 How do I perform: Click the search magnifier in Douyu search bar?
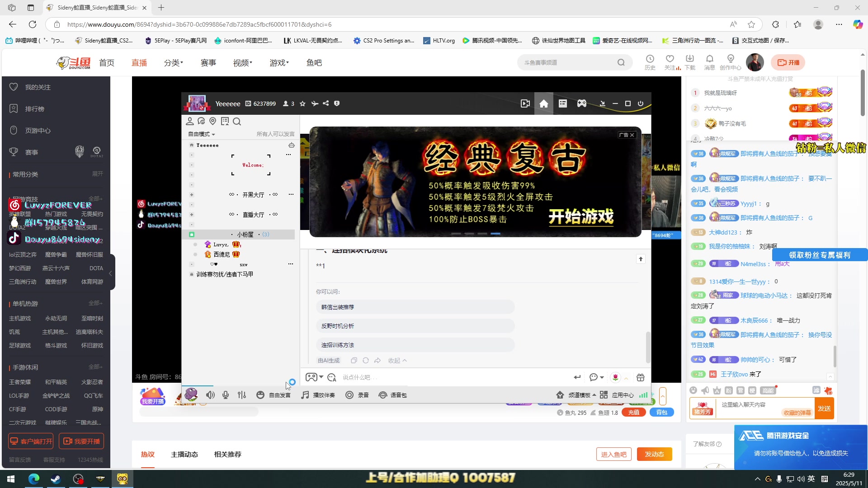(621, 62)
